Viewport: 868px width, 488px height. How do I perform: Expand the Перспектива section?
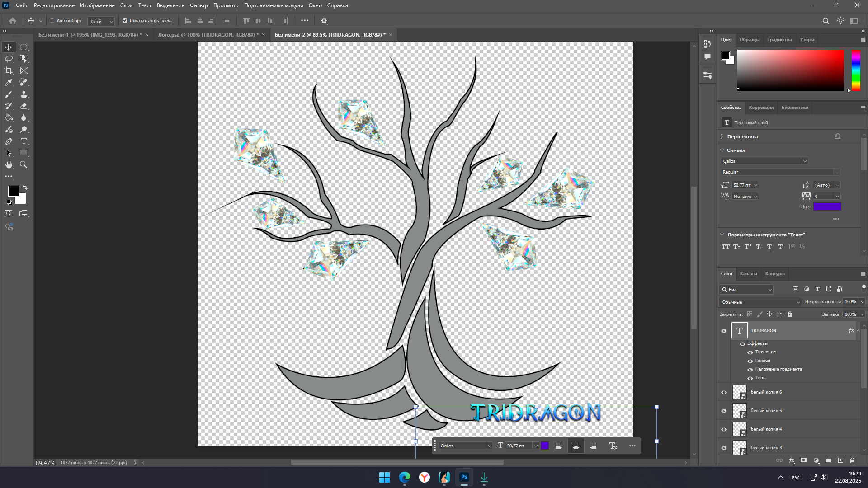point(722,136)
